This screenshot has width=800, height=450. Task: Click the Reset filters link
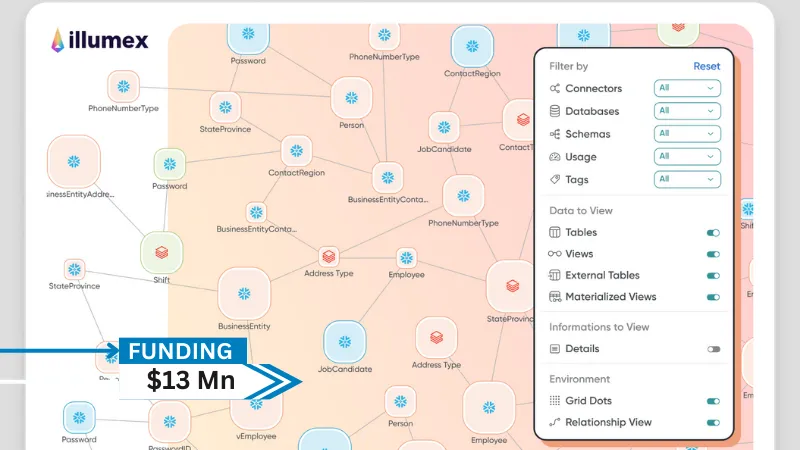point(706,66)
